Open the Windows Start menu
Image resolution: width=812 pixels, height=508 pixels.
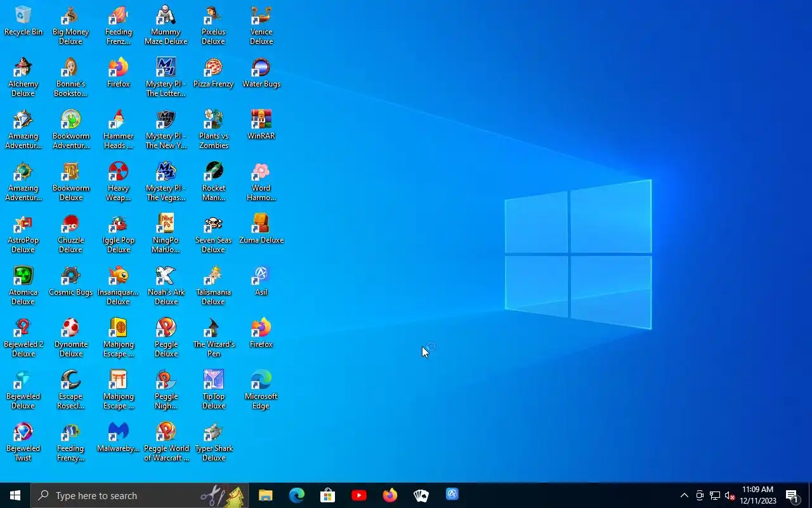15,495
